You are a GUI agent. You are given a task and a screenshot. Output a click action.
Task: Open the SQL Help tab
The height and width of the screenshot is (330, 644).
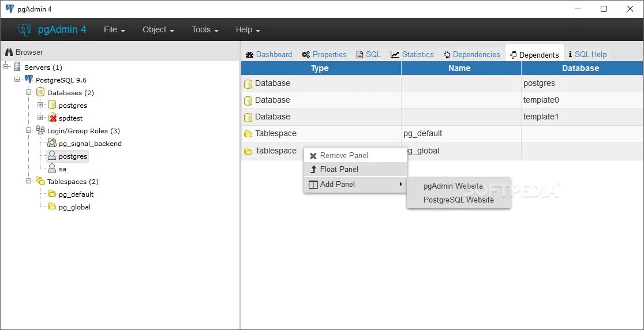click(x=587, y=55)
